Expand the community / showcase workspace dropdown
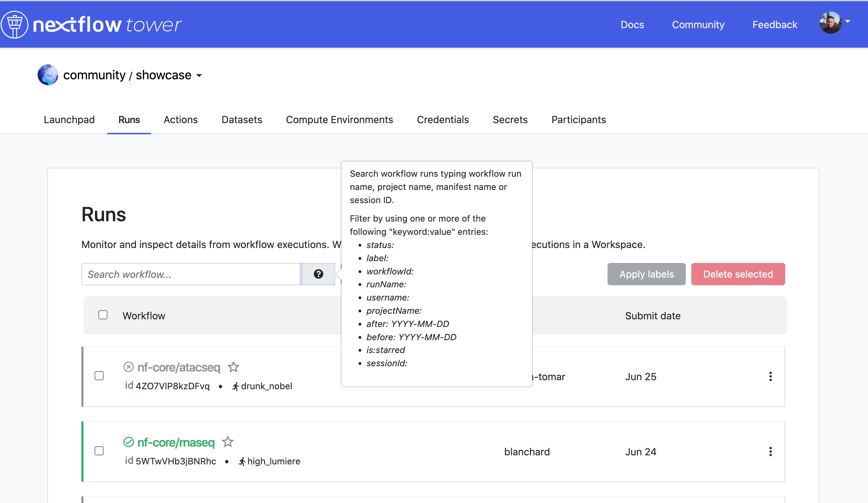868x503 pixels. point(199,75)
